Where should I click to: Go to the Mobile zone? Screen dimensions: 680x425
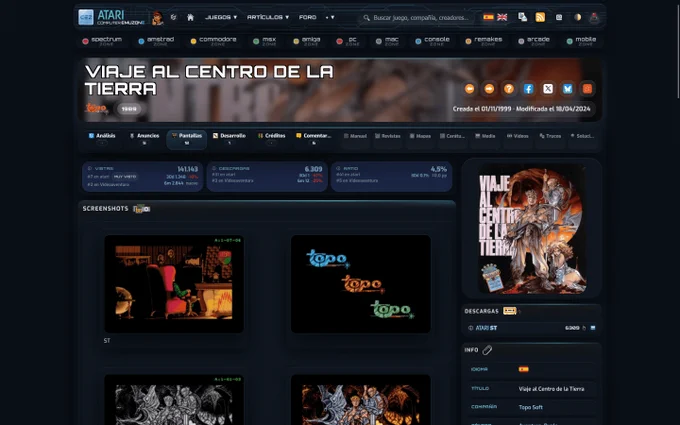point(581,41)
